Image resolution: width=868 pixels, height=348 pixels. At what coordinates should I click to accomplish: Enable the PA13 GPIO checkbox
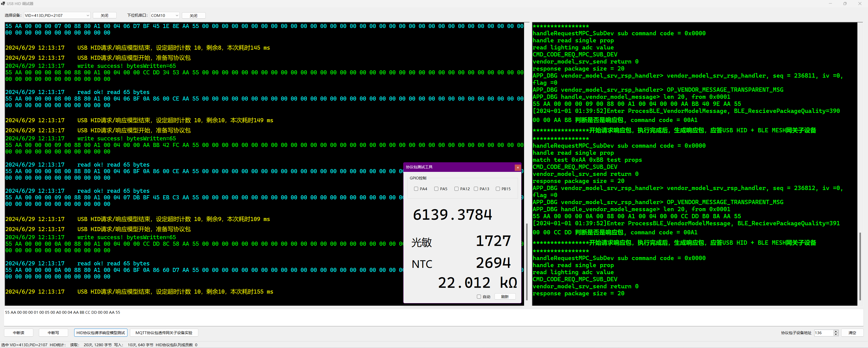tap(476, 189)
